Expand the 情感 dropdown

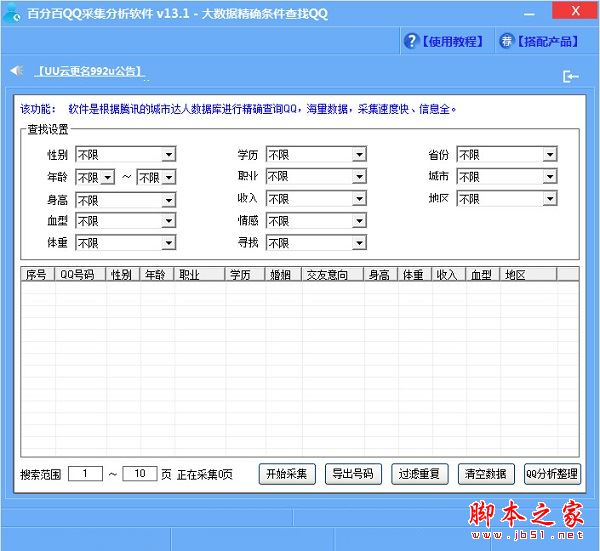[316, 221]
